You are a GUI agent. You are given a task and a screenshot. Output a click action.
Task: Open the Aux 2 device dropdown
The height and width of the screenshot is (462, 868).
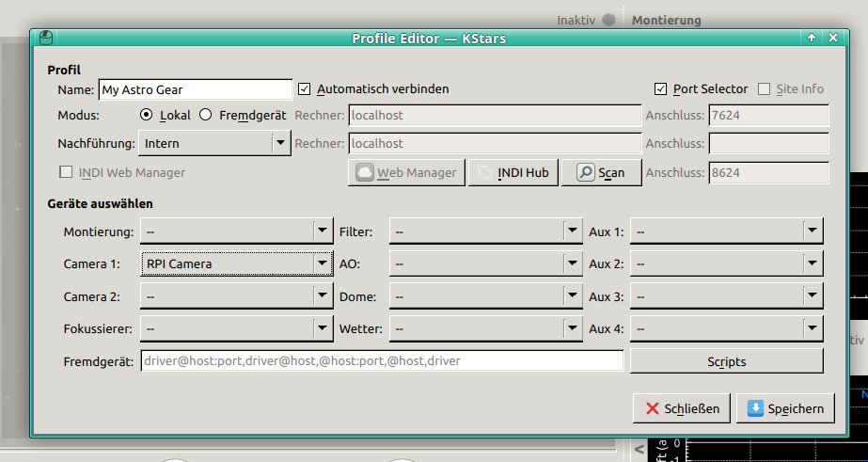point(727,263)
